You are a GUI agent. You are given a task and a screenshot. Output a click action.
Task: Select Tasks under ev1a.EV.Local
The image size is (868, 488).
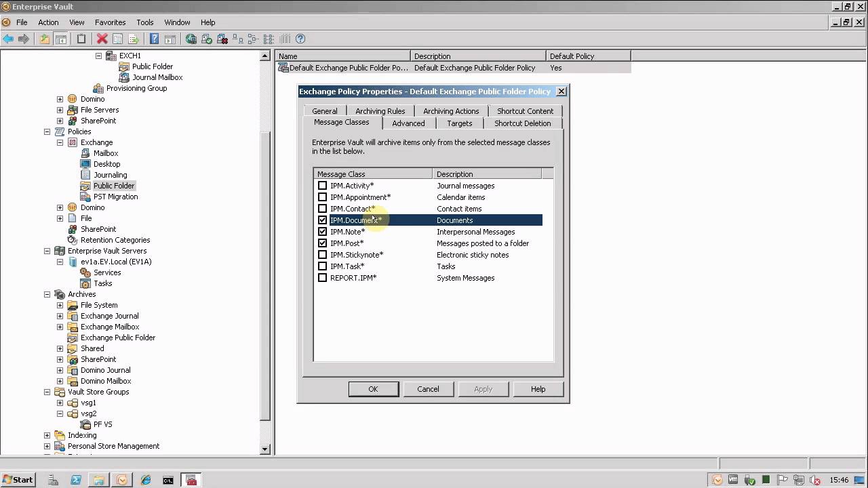click(103, 283)
